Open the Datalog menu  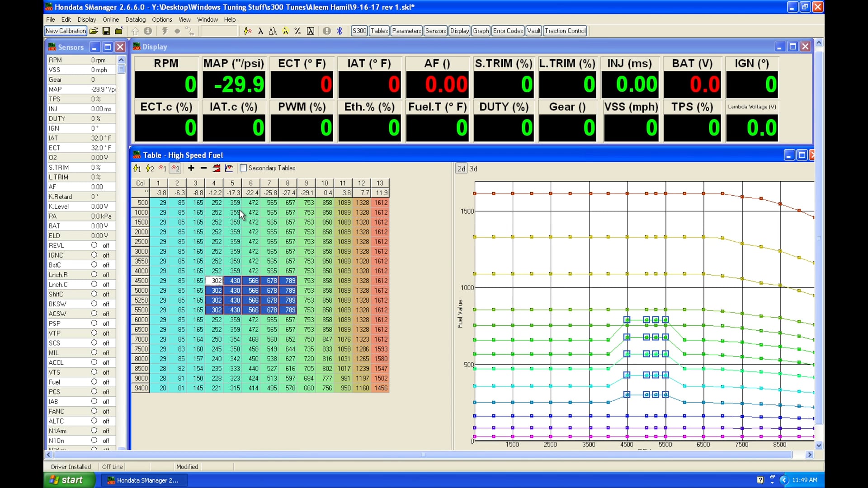tap(135, 19)
